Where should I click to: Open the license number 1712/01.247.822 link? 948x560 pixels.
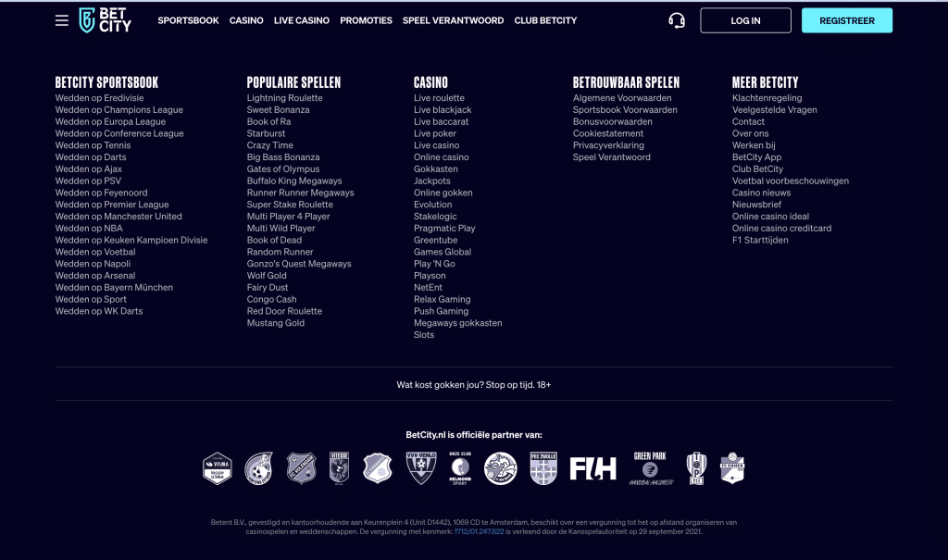pyautogui.click(x=479, y=531)
